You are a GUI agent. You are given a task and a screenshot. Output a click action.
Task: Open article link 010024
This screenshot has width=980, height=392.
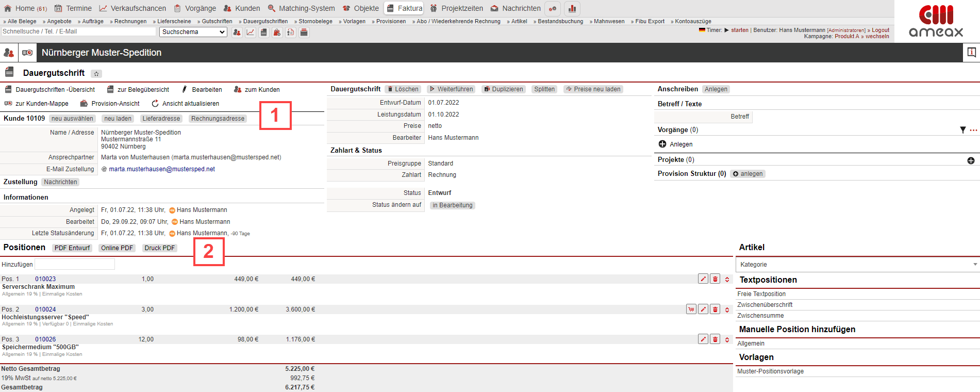point(45,309)
